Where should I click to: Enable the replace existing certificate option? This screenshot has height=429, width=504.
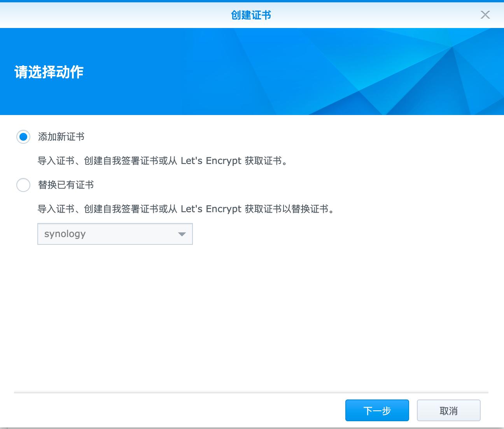pos(23,185)
